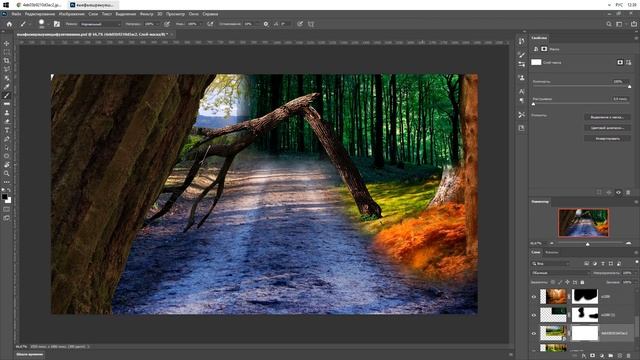The image size is (640, 360).
Task: Toggle lock transparent pixels
Action: tap(553, 282)
